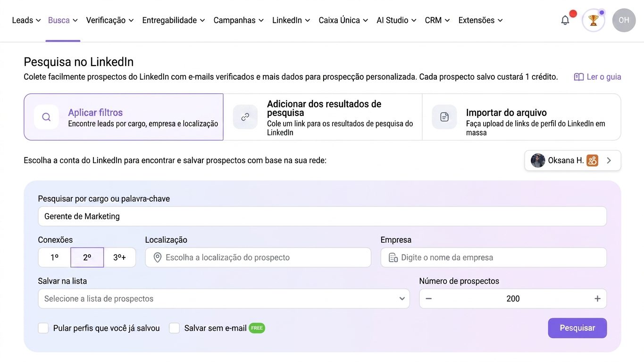Click the minus icon to decrease prospects

(428, 299)
